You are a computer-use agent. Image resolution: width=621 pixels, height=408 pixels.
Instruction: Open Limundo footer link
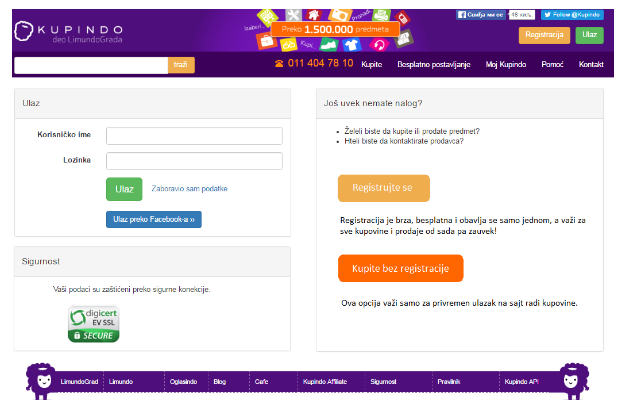(x=121, y=381)
